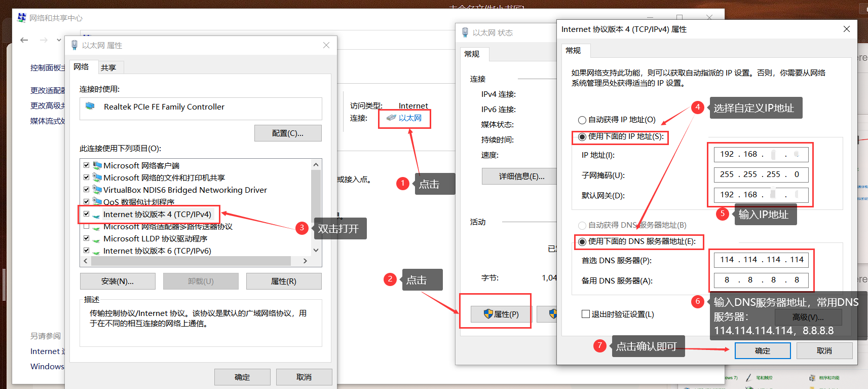Click the 首选 DNS 服务器 input field
Screen dimensions: 868x389
[x=761, y=260]
